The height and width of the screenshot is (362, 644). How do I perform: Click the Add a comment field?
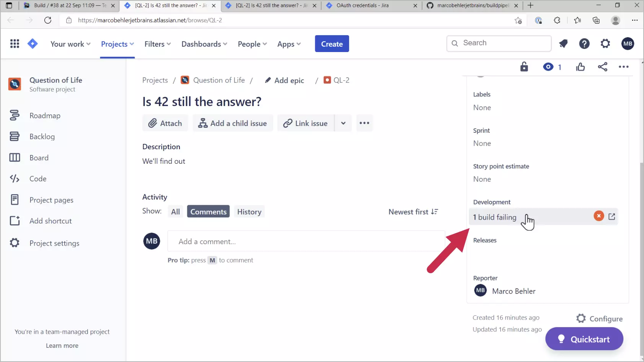tap(306, 241)
